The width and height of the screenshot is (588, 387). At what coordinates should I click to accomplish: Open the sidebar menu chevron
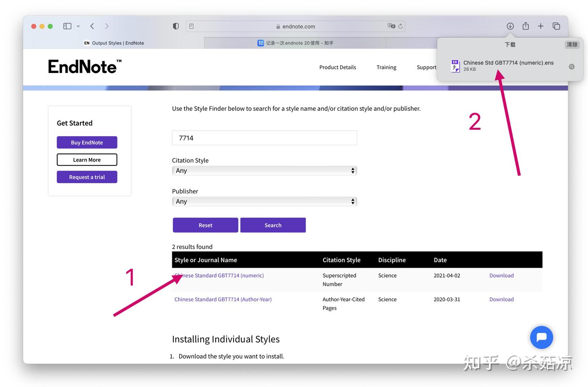click(78, 26)
